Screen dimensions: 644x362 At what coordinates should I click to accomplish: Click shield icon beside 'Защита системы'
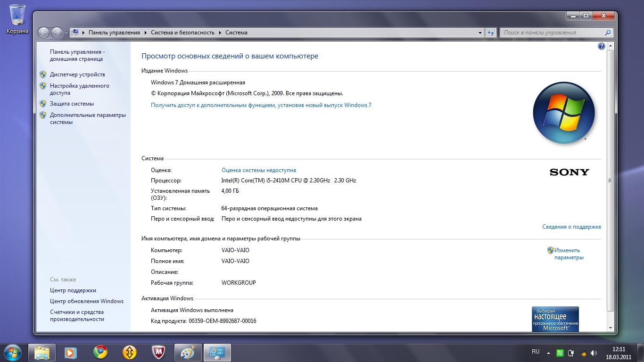43,104
